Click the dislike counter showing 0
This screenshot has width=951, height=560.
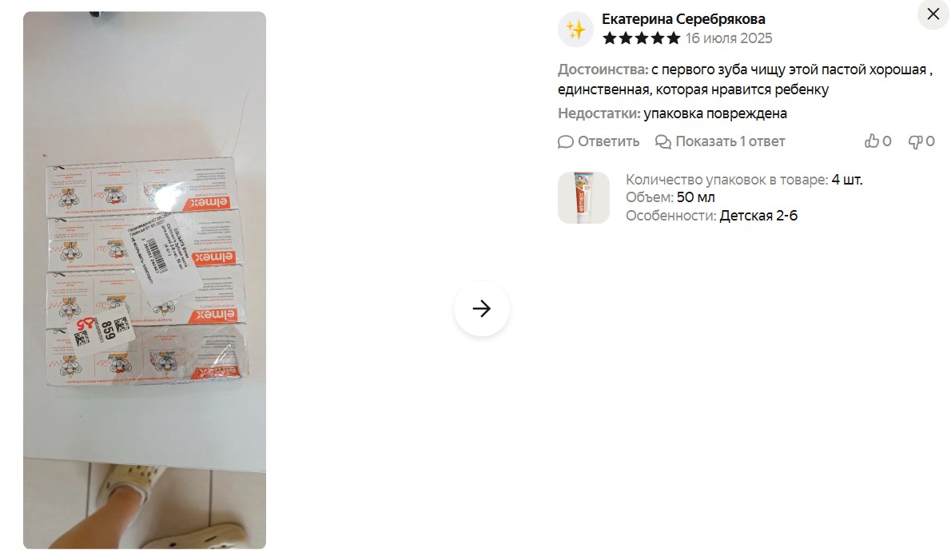(930, 141)
